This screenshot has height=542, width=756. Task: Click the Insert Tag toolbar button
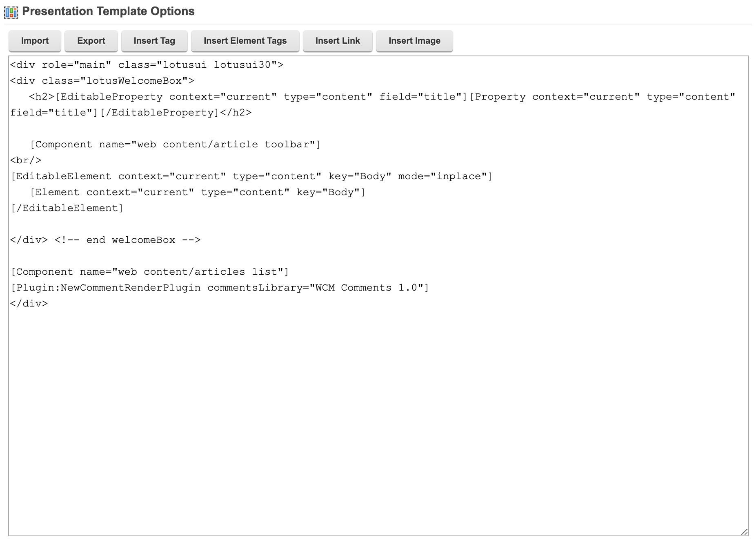point(154,41)
